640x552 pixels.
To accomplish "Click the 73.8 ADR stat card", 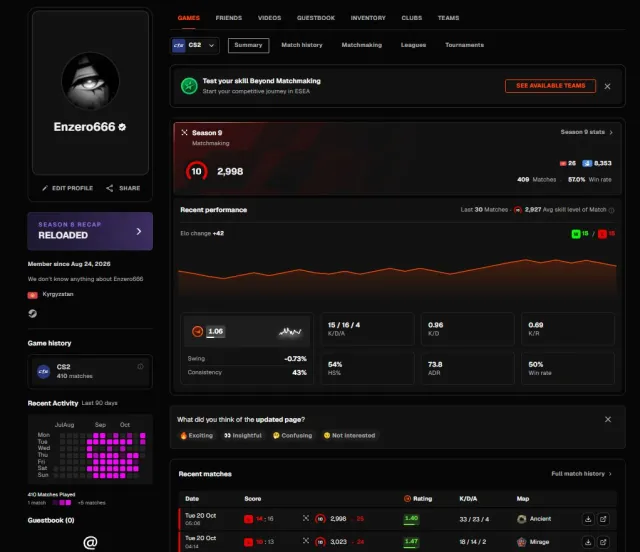I will coord(467,368).
